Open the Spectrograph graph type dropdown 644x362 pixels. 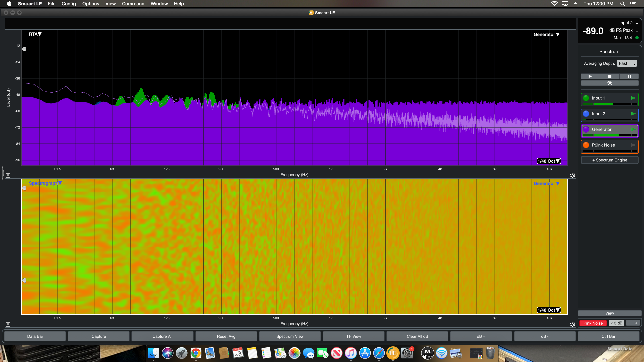tap(45, 183)
